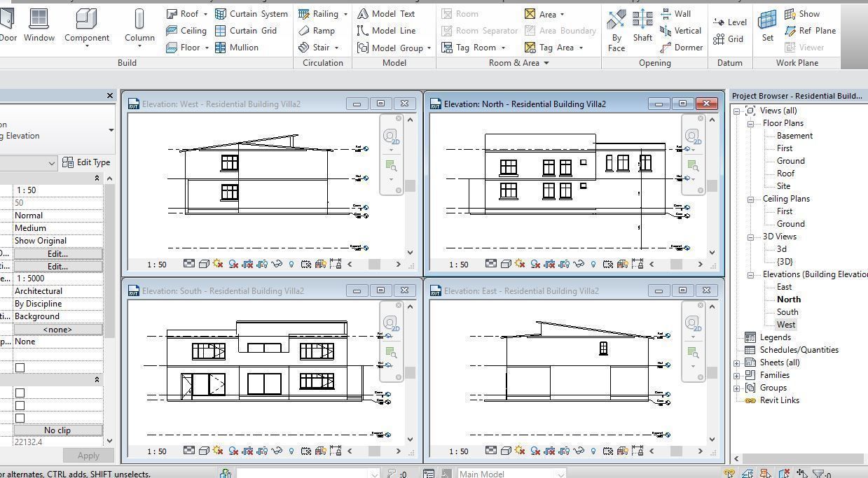Open the Basement floor plan

pos(794,136)
